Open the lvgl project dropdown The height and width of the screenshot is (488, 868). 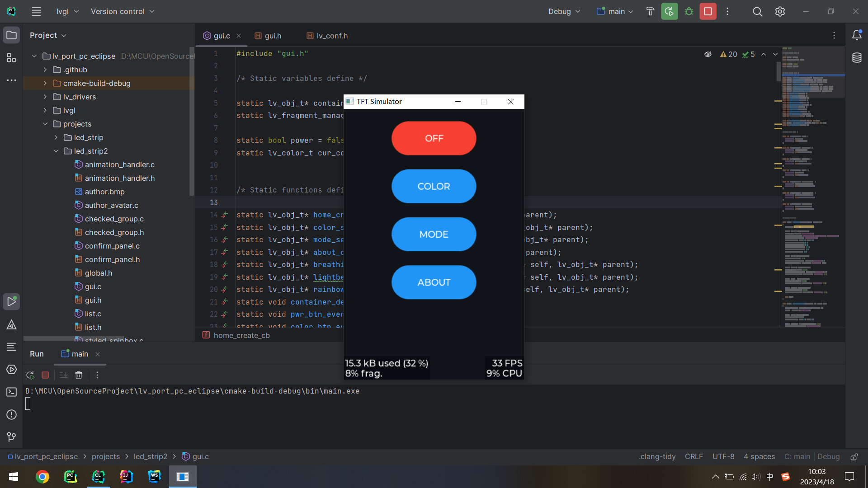click(67, 11)
